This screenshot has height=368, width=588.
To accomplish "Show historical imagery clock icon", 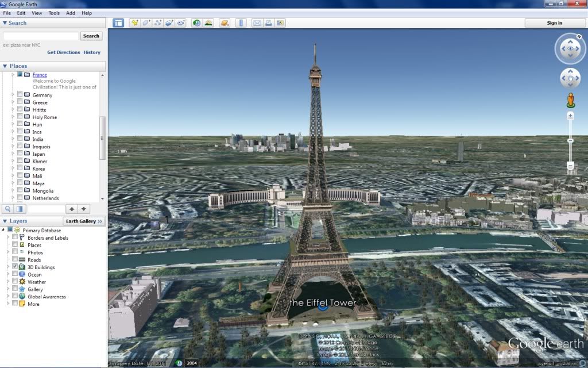I will pos(196,23).
